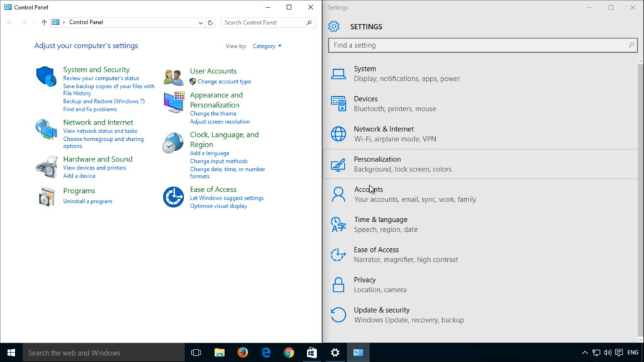Open the volume control in system tray
The height and width of the screenshot is (362, 644).
[608, 353]
